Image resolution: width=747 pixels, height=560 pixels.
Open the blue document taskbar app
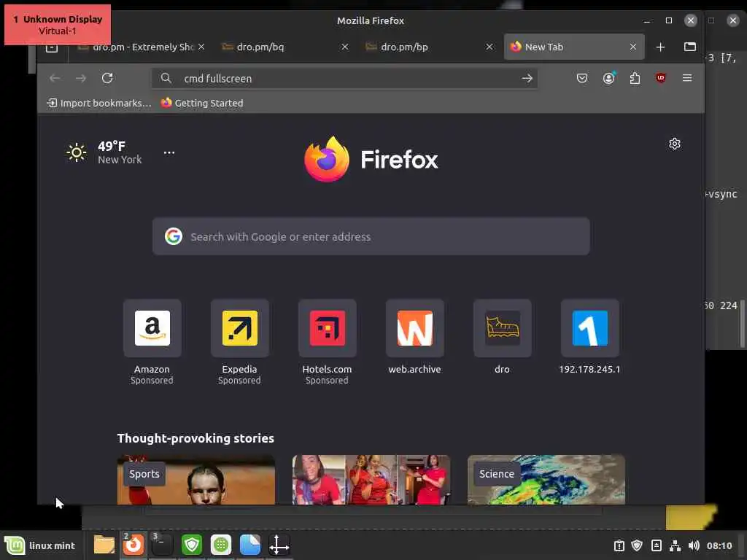pyautogui.click(x=250, y=545)
